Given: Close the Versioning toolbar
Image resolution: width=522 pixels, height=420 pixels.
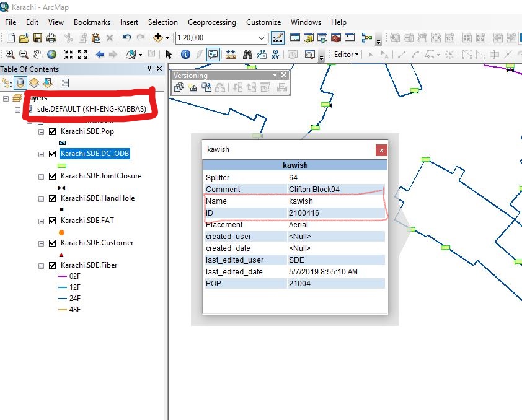Looking at the screenshot, I should pyautogui.click(x=284, y=75).
